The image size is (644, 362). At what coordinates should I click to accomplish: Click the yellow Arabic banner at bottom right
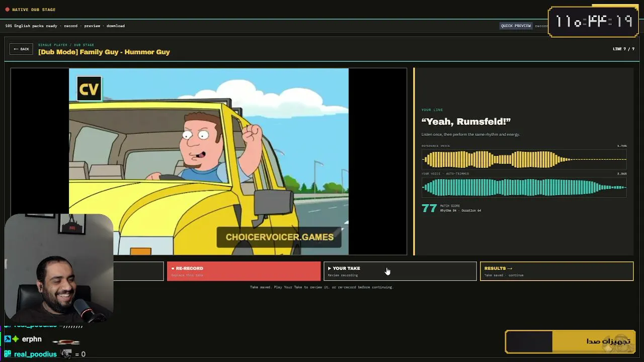571,342
